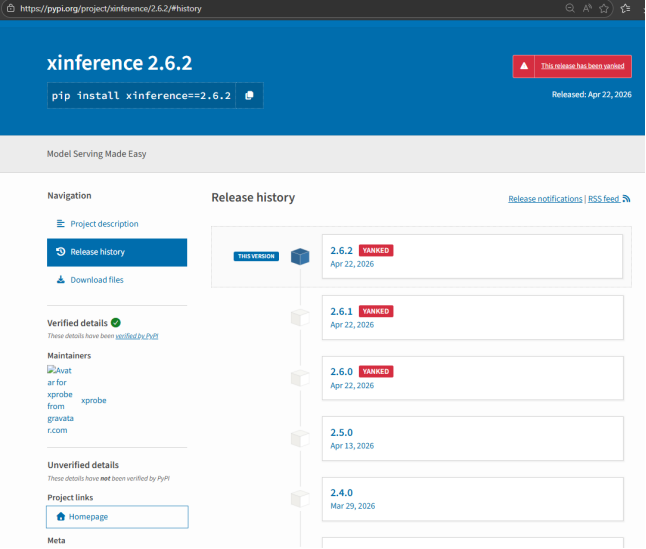Add page to favorites with star icon
The height and width of the screenshot is (549, 646).
[604, 8]
